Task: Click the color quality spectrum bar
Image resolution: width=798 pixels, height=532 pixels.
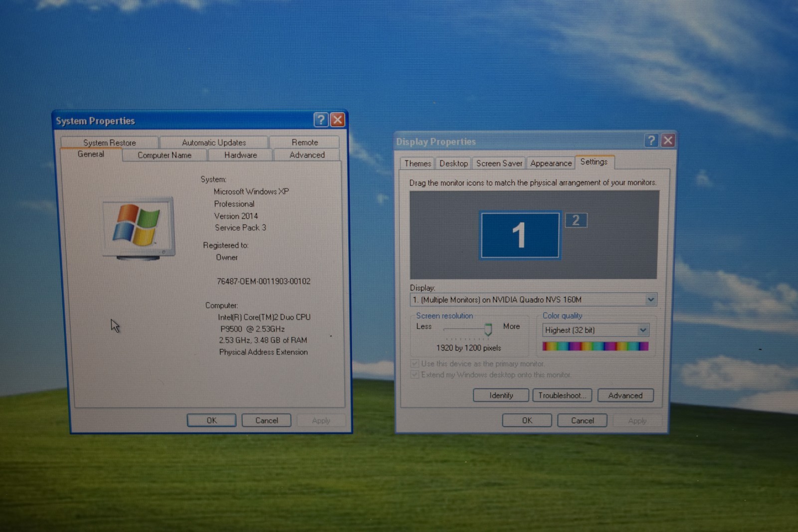Action: [596, 346]
